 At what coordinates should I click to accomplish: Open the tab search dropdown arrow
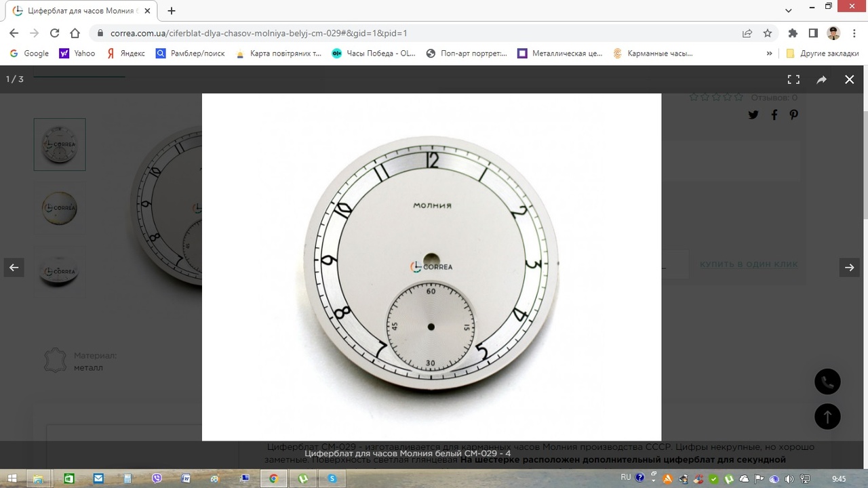789,11
